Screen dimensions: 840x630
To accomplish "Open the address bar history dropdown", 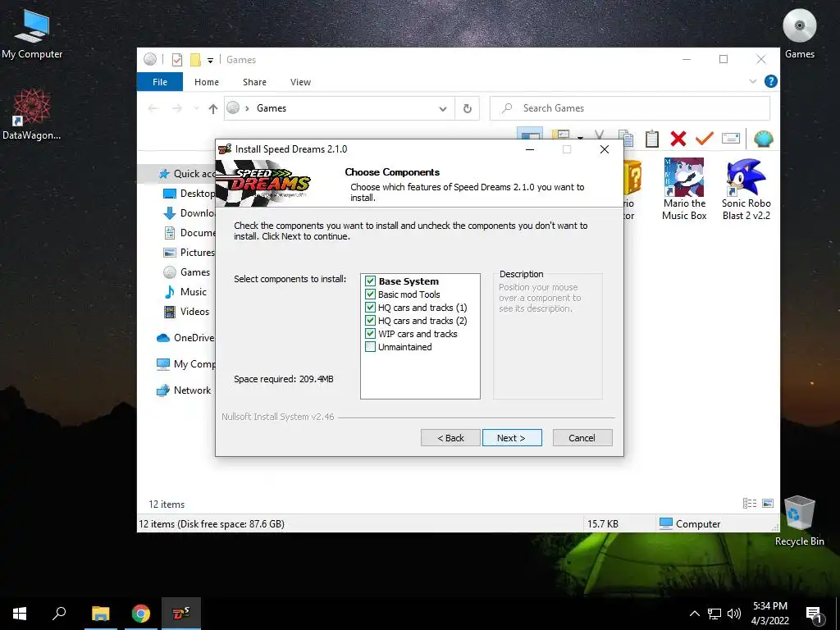I will [443, 109].
